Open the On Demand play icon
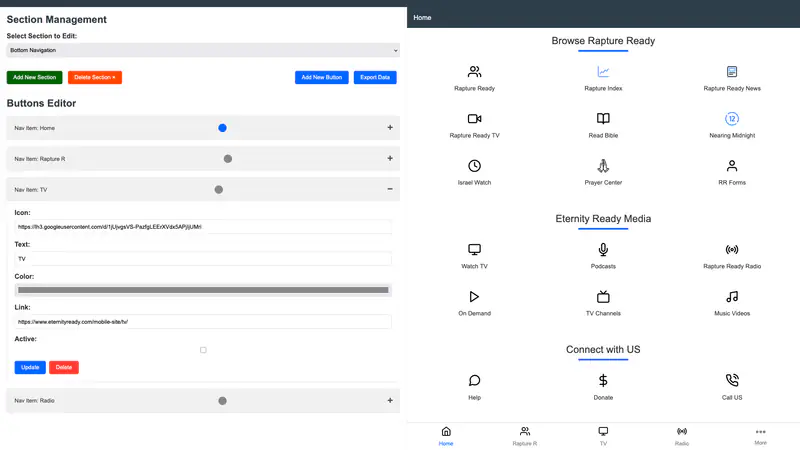800x450 pixels. [x=474, y=296]
